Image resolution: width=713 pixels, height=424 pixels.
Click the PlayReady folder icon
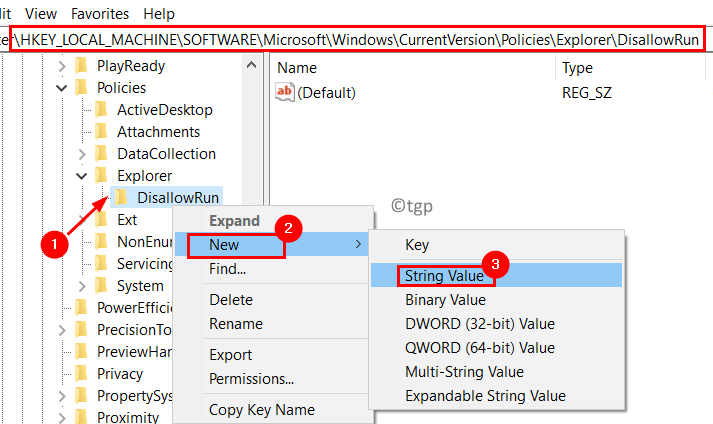tap(81, 66)
